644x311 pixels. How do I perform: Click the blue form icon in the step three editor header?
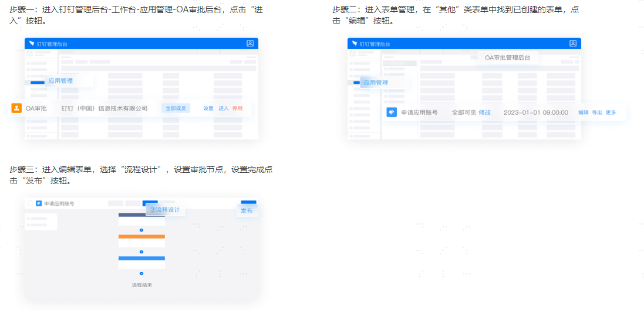[39, 203]
